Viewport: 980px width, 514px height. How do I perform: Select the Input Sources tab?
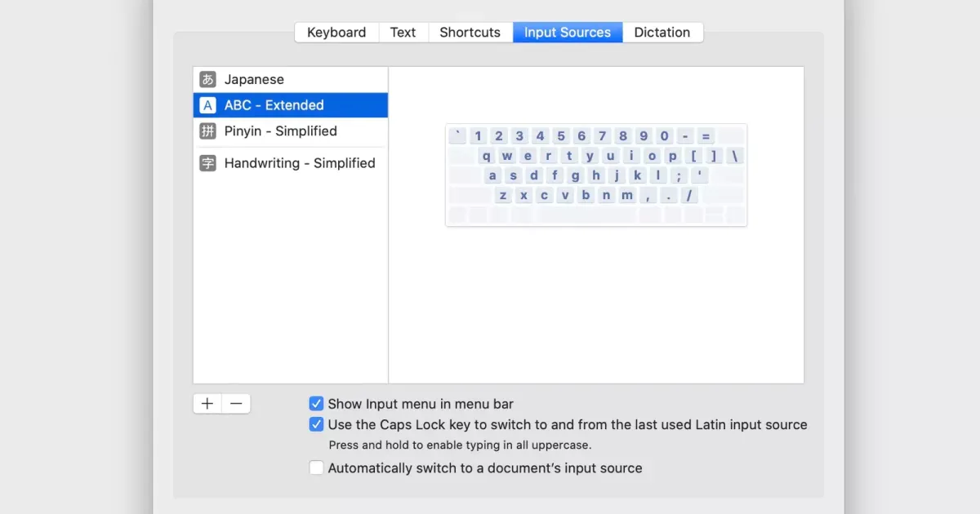[567, 33]
